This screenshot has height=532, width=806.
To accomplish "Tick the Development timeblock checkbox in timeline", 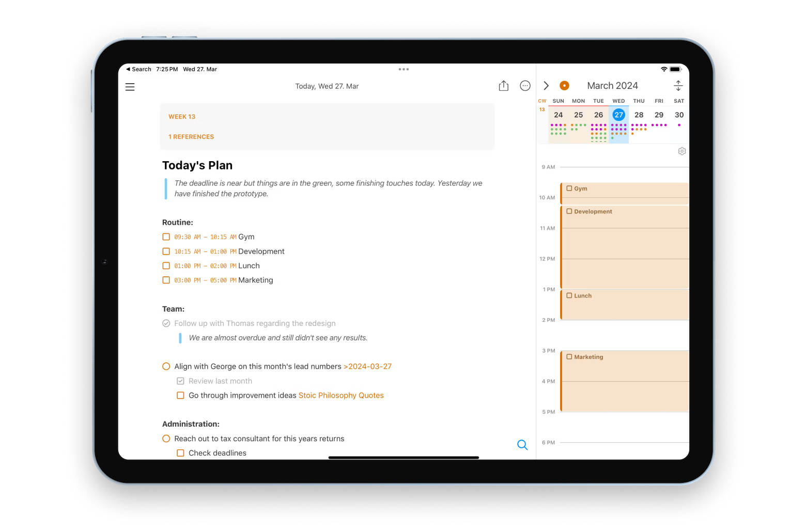I will (569, 211).
